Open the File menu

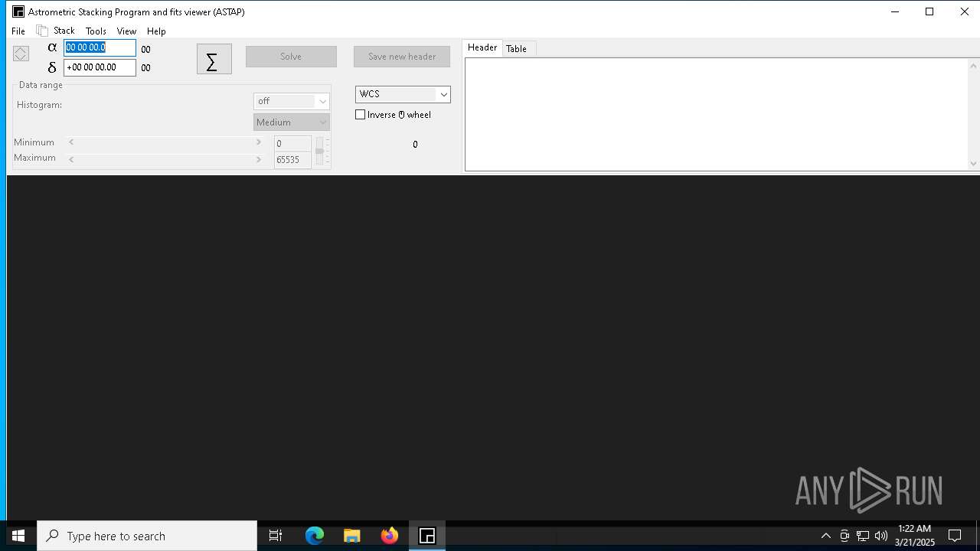point(18,31)
